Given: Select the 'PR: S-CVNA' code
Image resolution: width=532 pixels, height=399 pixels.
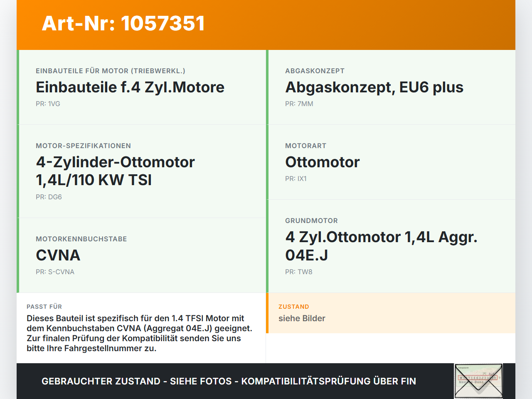Looking at the screenshot, I should coord(55,272).
